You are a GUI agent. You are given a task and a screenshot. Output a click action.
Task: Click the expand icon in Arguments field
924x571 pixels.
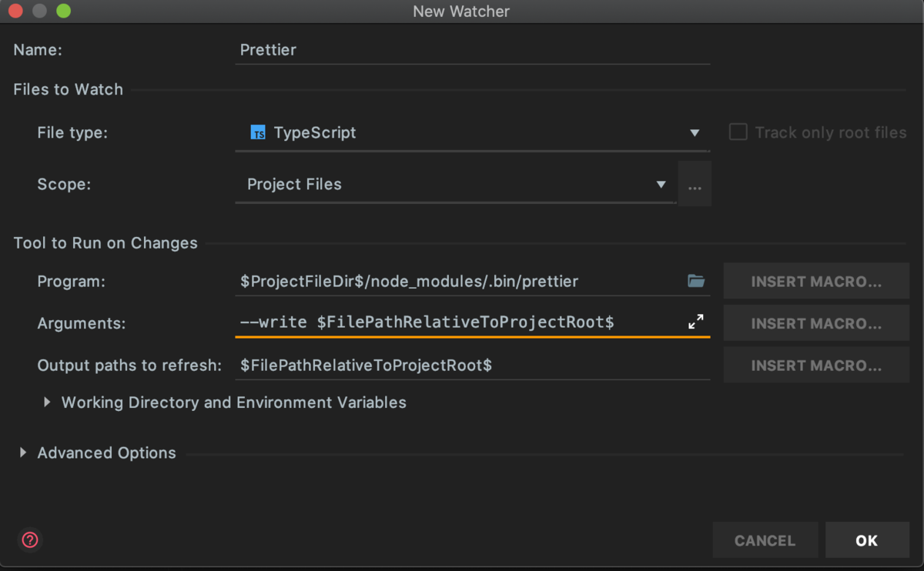click(696, 322)
